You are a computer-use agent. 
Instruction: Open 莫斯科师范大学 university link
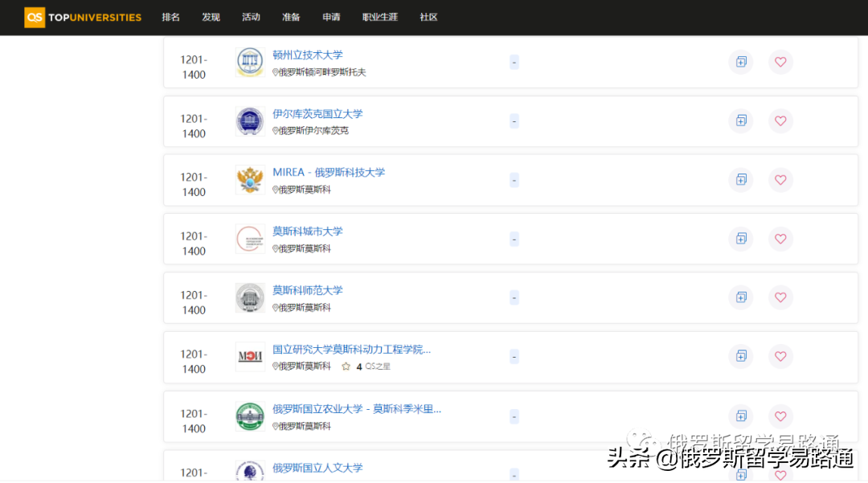tap(308, 290)
